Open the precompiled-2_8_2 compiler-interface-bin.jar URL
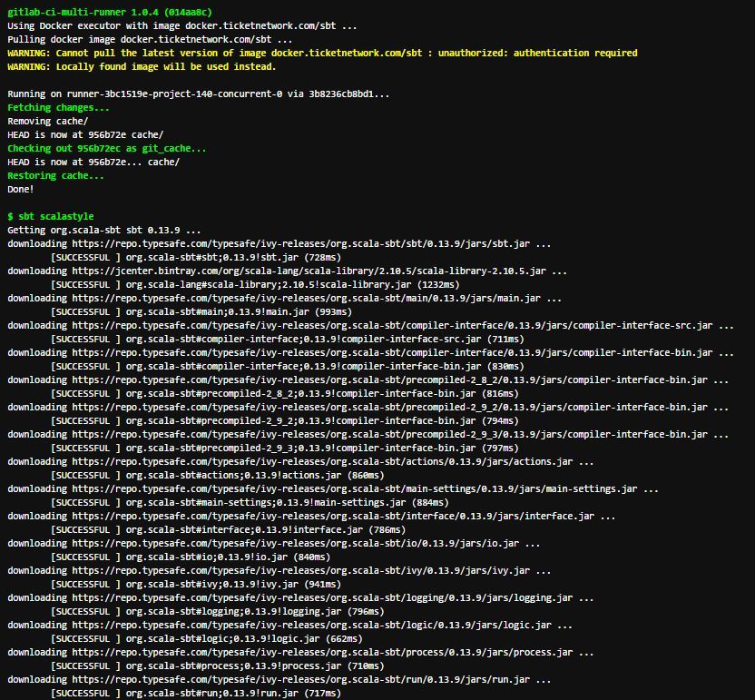Image resolution: width=755 pixels, height=700 pixels. (x=390, y=380)
